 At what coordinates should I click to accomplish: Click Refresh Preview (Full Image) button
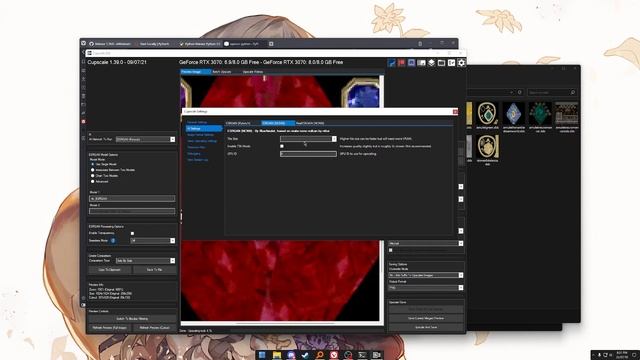tap(109, 328)
